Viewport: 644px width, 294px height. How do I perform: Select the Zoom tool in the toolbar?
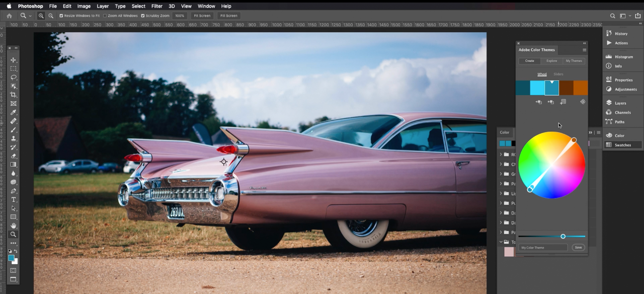14,234
